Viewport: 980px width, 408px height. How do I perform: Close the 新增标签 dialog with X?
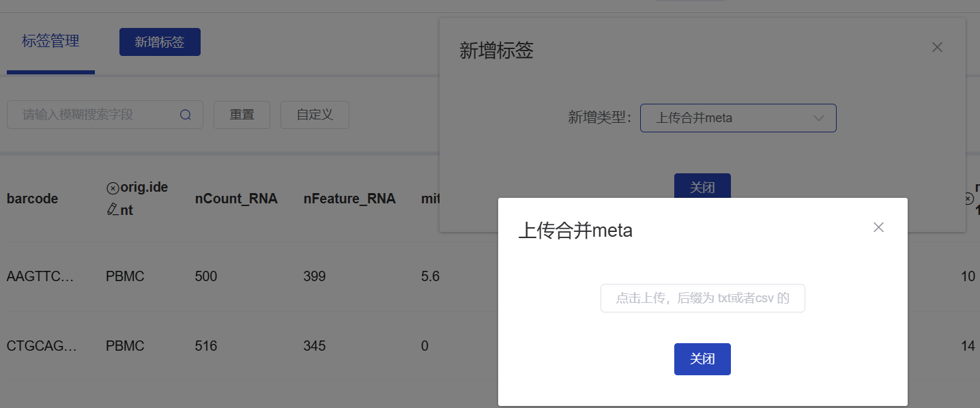(937, 47)
